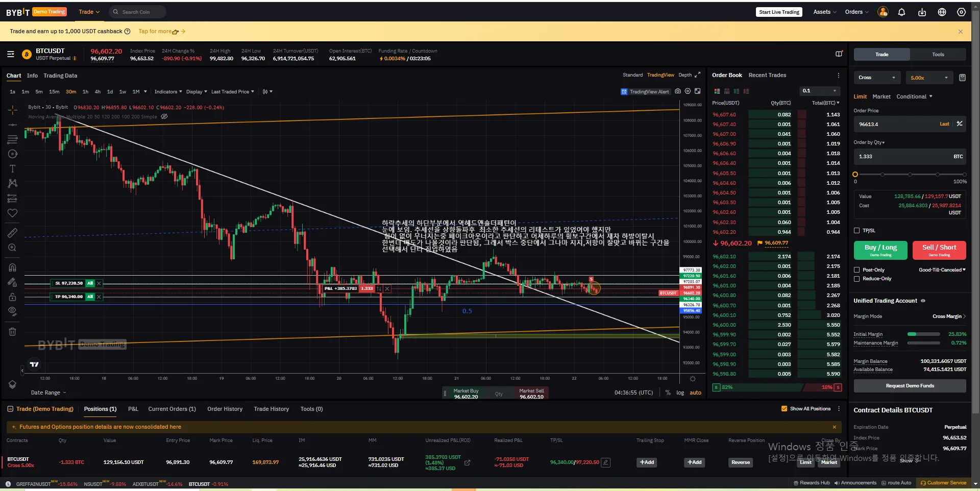The image size is (980, 491).
Task: Expand the Indicators dropdown
Action: (168, 92)
